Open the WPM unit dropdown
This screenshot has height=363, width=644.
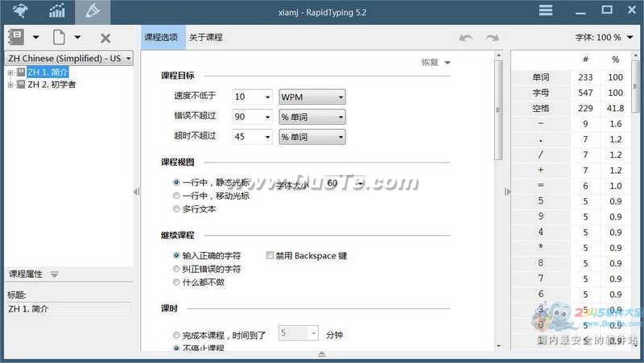312,97
